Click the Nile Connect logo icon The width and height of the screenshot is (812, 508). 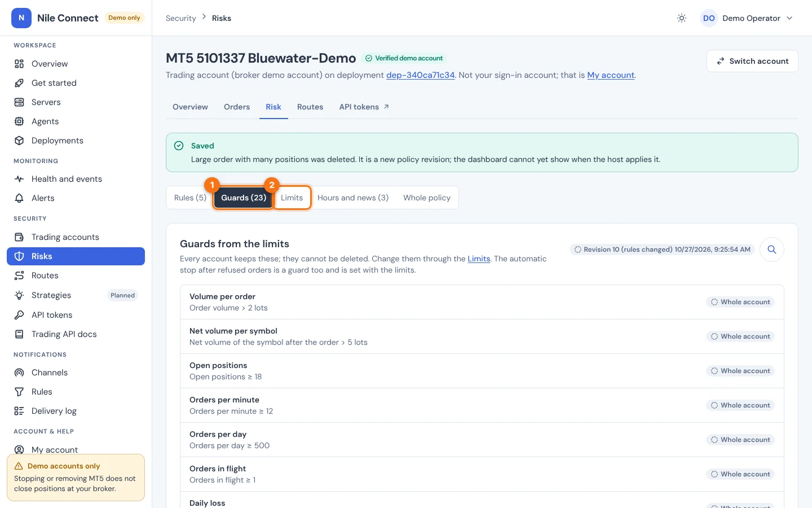click(21, 18)
